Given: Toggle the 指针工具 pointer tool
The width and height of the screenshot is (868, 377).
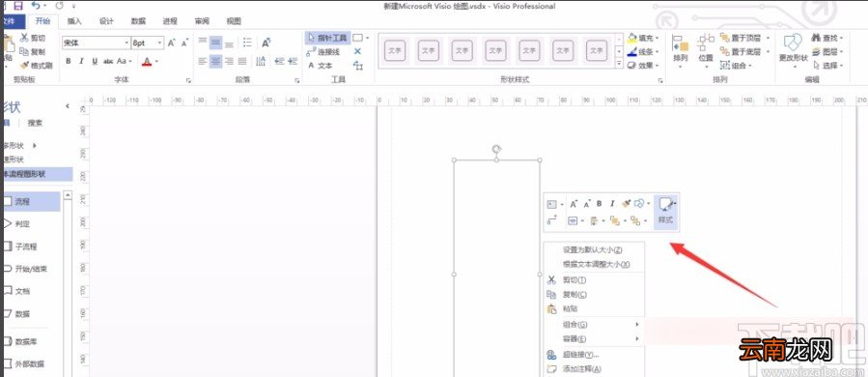Looking at the screenshot, I should tap(327, 38).
